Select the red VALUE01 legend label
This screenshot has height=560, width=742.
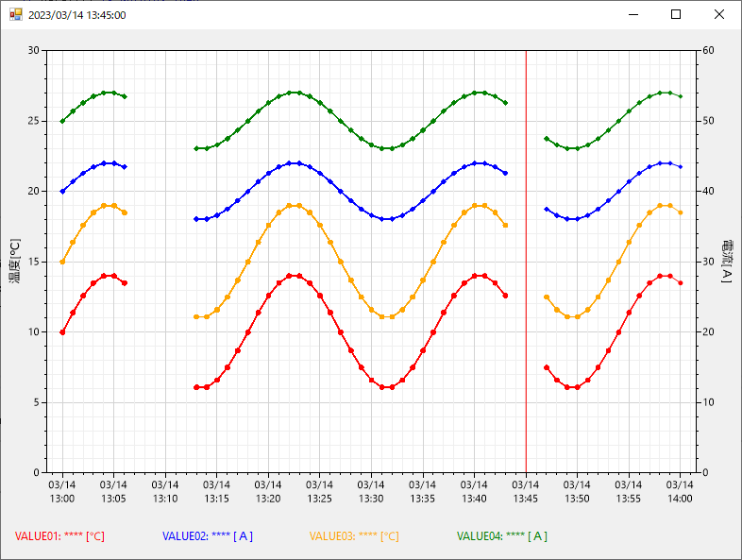[x=59, y=536]
